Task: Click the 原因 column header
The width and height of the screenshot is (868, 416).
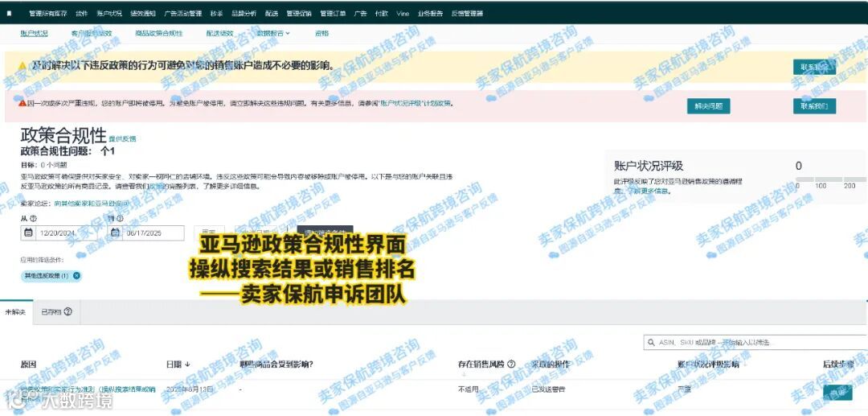Action: click(x=28, y=365)
